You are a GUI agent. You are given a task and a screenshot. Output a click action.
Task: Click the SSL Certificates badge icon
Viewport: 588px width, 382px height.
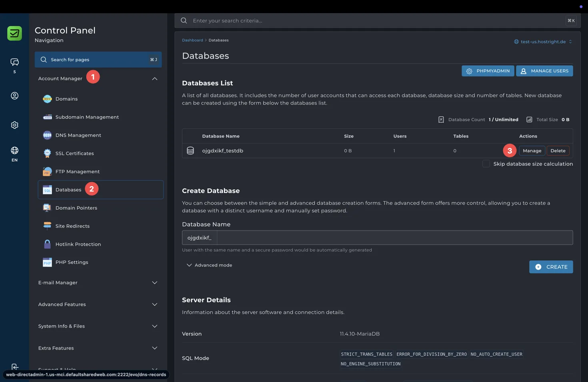click(47, 153)
